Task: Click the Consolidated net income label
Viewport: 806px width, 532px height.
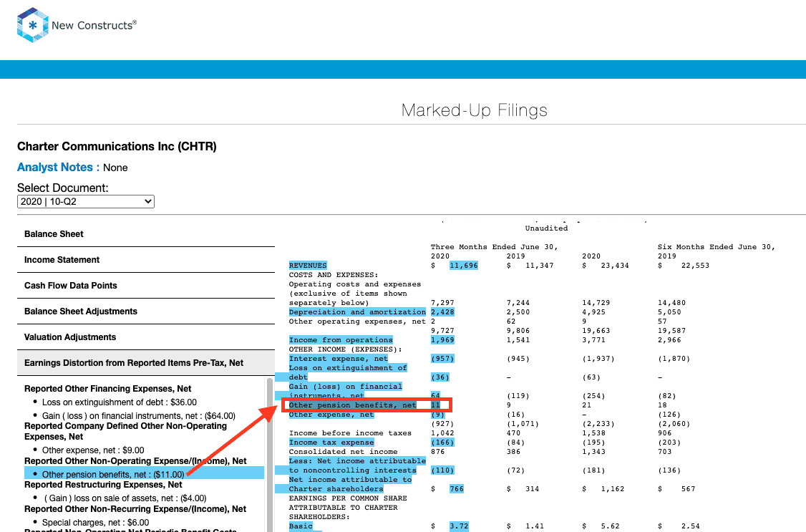Action: (x=343, y=451)
